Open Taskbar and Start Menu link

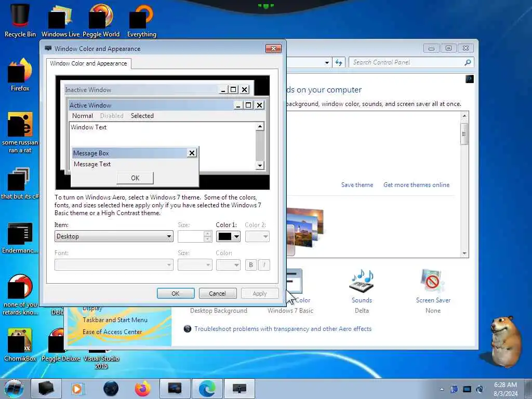click(x=115, y=320)
